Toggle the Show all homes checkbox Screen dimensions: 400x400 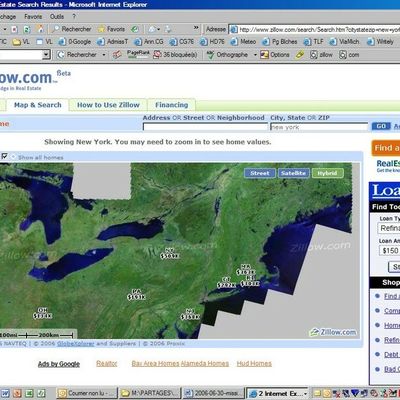pyautogui.click(x=4, y=156)
